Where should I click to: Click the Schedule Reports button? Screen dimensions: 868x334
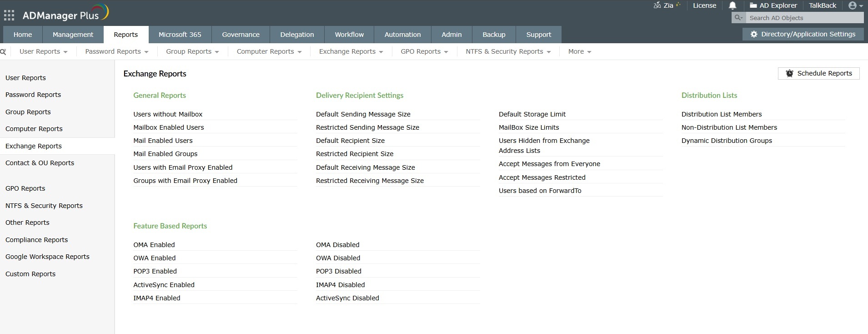click(x=818, y=73)
